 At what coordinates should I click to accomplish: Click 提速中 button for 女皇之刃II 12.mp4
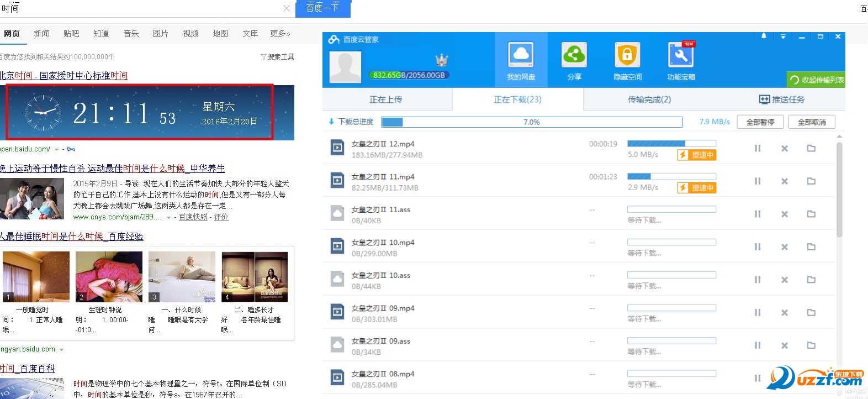click(697, 155)
